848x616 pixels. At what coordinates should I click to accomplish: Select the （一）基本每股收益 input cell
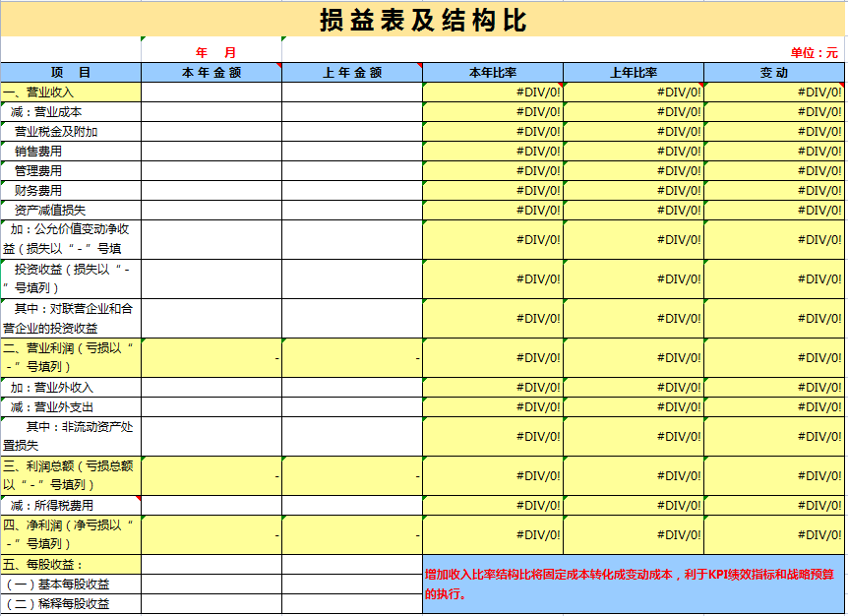(212, 583)
